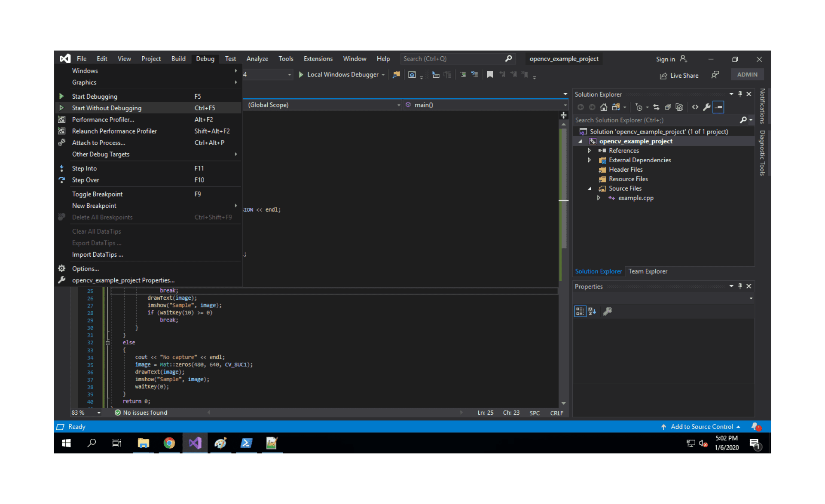Expand the New Breakpoint submenu
This screenshot has height=504, width=825.
149,206
